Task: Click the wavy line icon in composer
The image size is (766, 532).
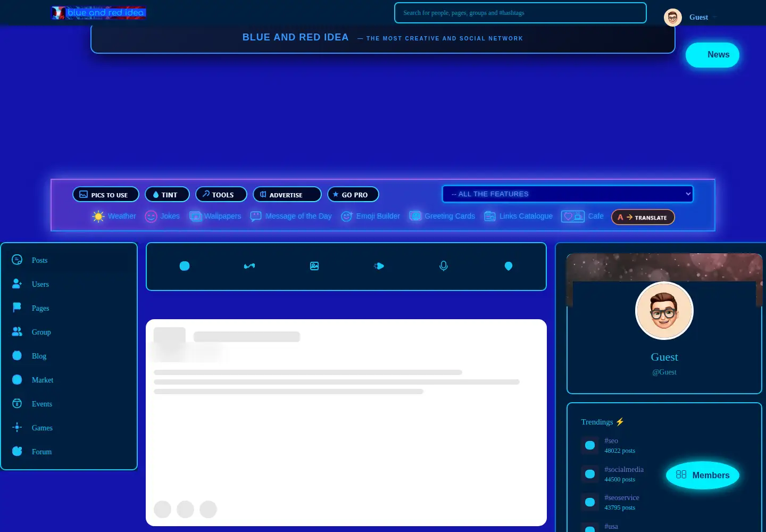Action: [x=249, y=266]
